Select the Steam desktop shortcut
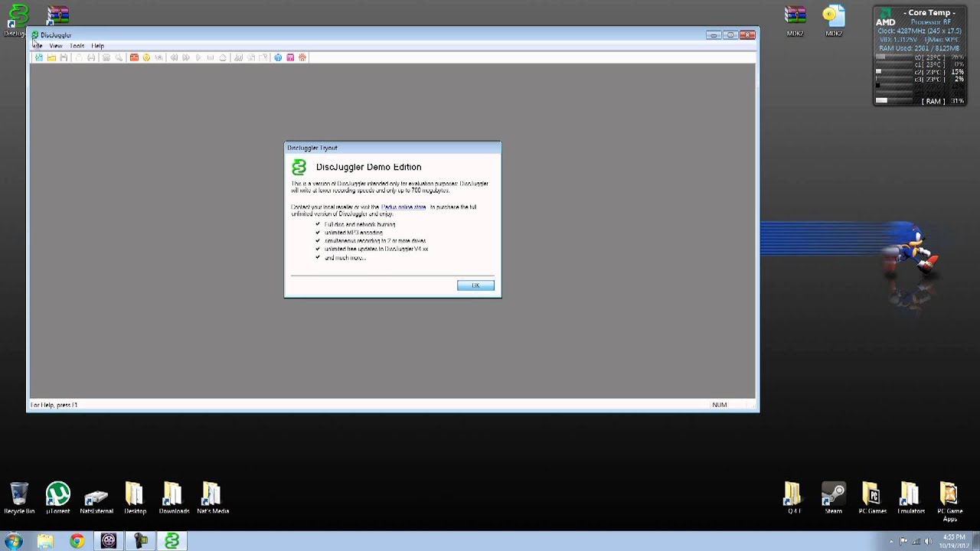This screenshot has width=980, height=551. point(833,498)
